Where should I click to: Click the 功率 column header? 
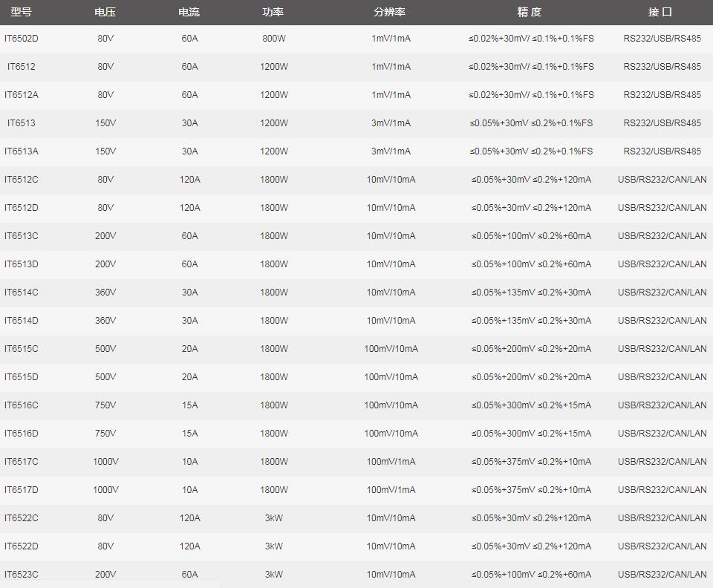273,12
